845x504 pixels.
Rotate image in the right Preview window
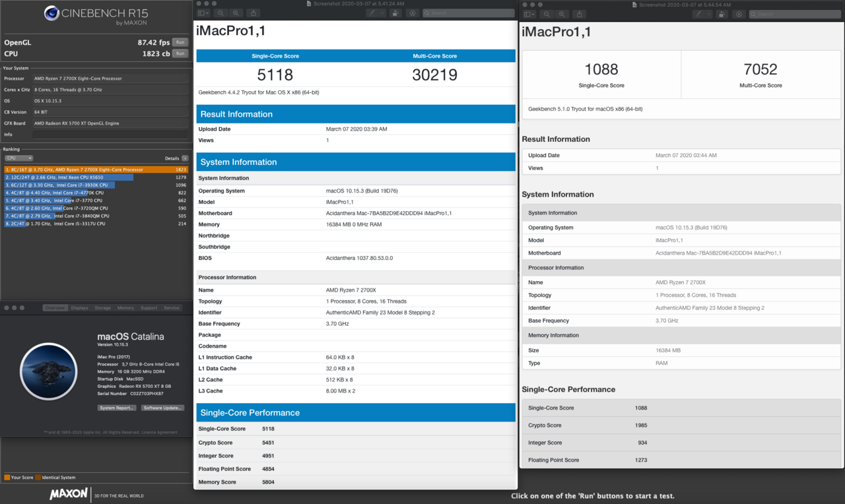(x=724, y=14)
